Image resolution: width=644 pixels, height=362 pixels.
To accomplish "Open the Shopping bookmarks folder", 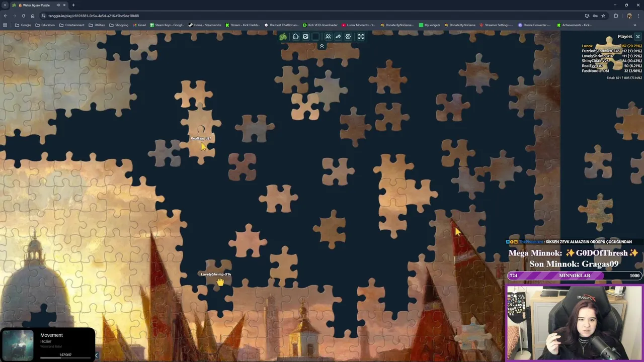I will click(119, 25).
